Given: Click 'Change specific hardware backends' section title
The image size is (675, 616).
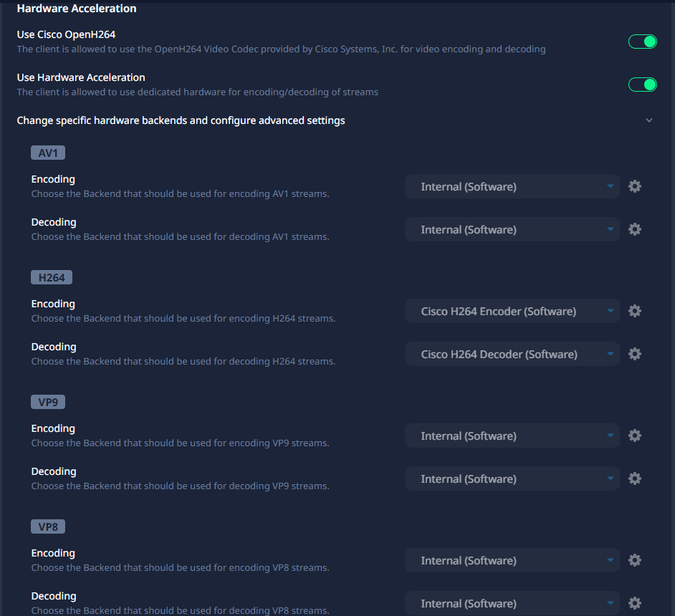Looking at the screenshot, I should [181, 120].
